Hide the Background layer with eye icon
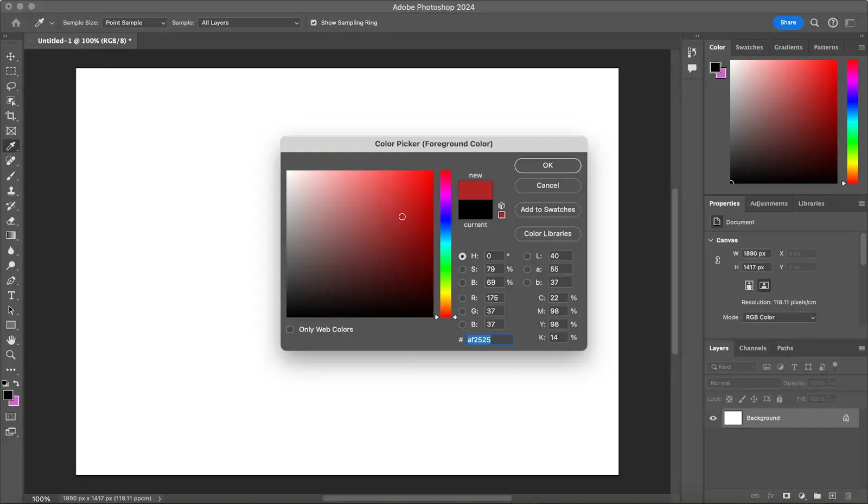This screenshot has height=504, width=868. (x=713, y=418)
